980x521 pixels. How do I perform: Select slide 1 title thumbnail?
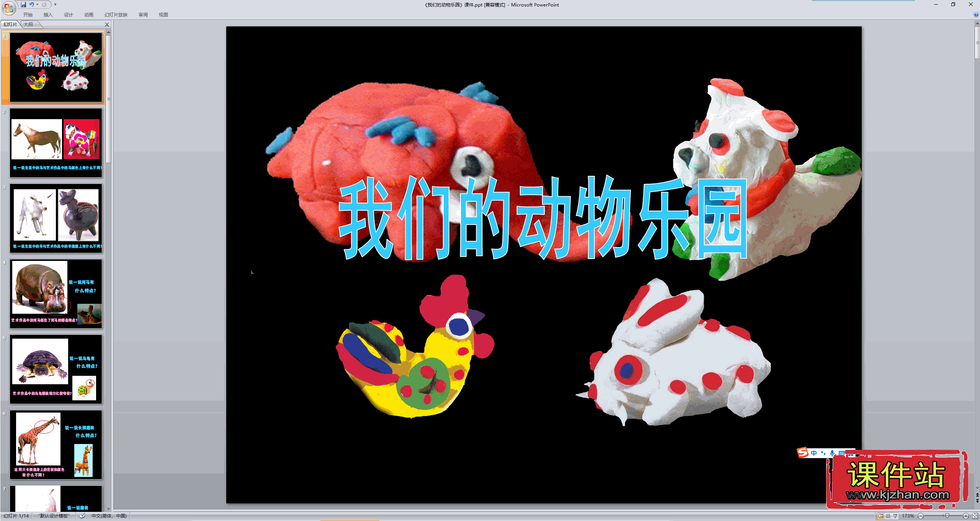pyautogui.click(x=56, y=67)
